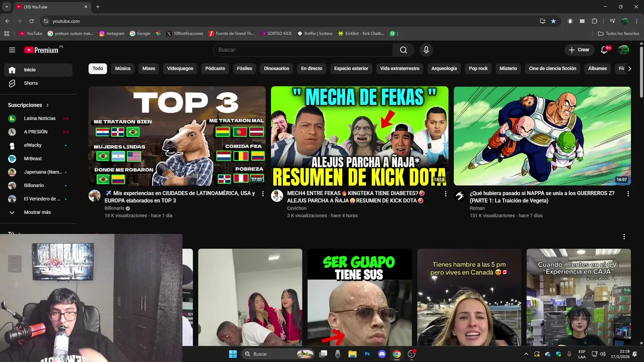Expand Mostrar más subscriptions

38,213
